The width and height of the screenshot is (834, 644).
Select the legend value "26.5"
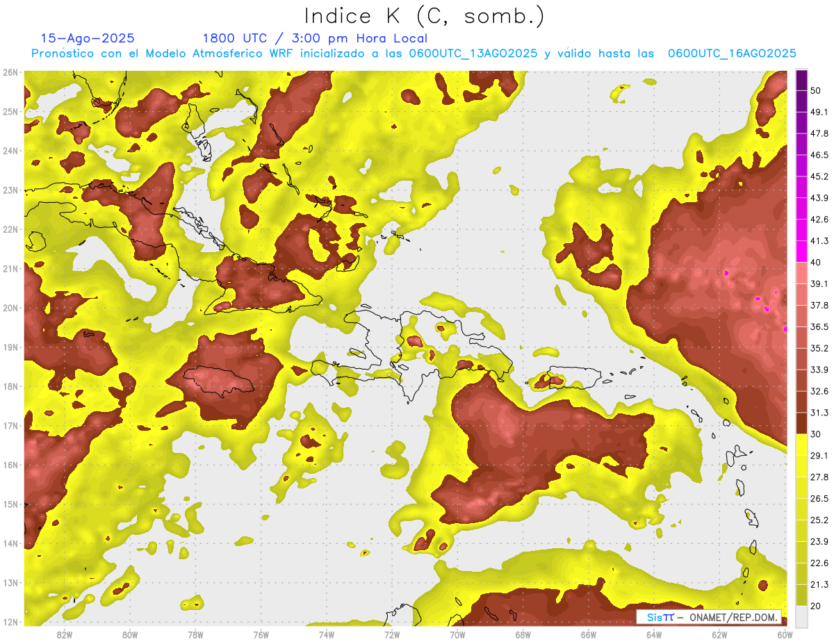pos(819,498)
